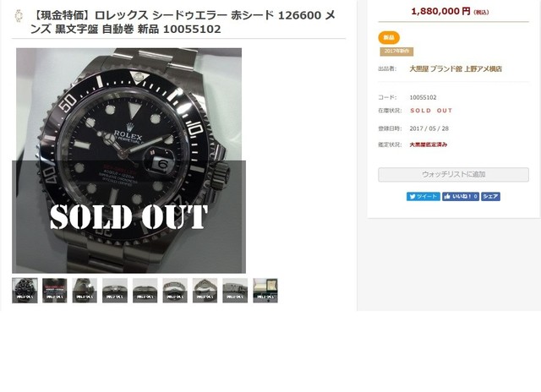Select the sixth thumbnail of bracelet
Viewport: 541px width, 392px height.
(x=175, y=291)
